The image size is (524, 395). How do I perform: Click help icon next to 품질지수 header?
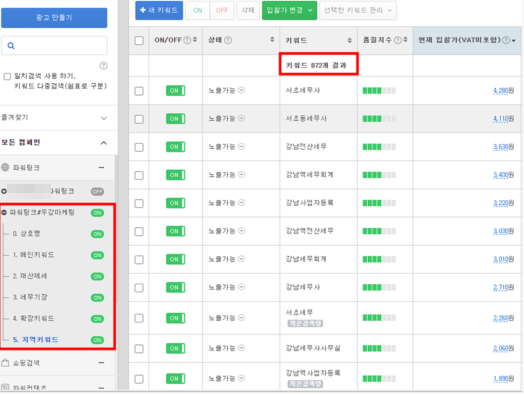[x=398, y=40]
